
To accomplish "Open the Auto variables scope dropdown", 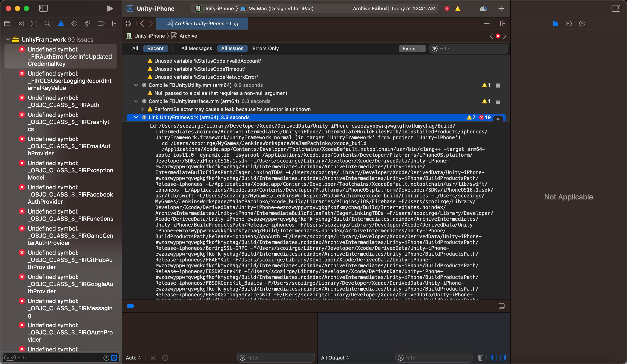I will pos(133,358).
